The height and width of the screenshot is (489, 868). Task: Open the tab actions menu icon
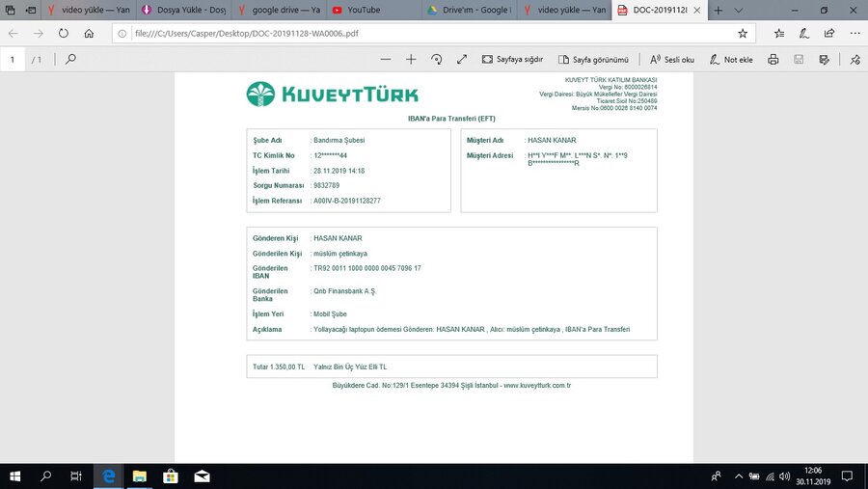pos(10,10)
